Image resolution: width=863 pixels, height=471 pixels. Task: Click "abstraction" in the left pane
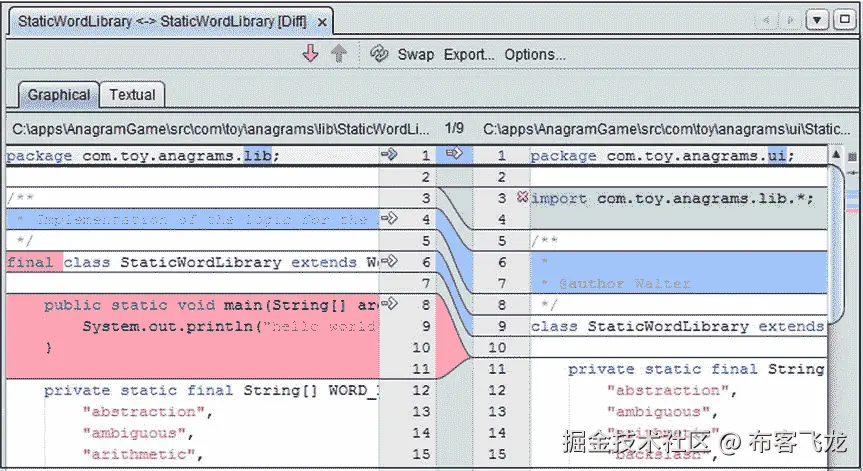pos(143,412)
